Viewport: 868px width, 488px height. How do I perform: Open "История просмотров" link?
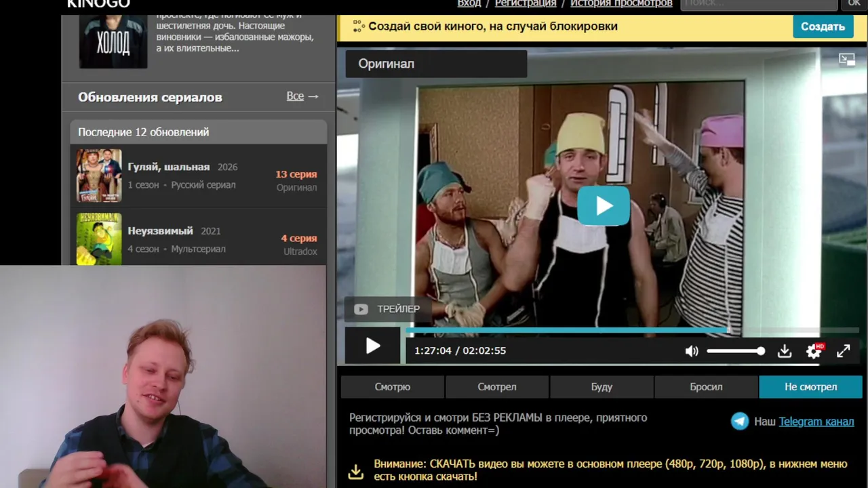tap(621, 3)
